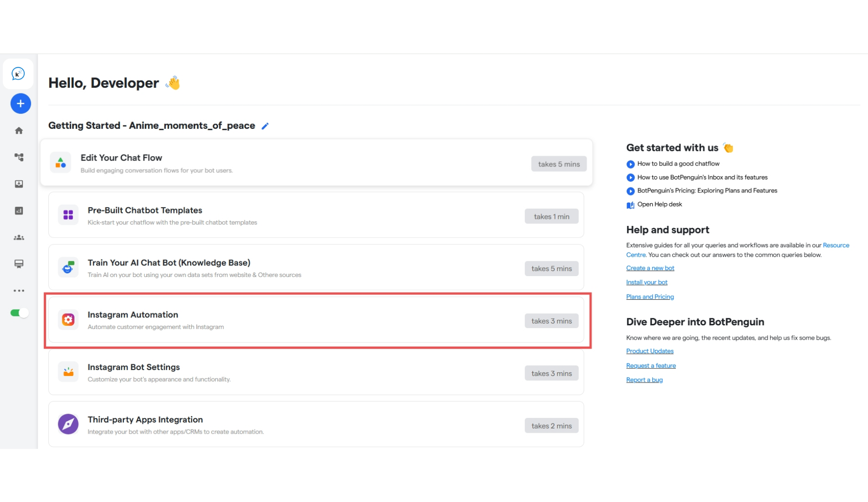Open the chat flow builder sidebar icon

tap(19, 157)
